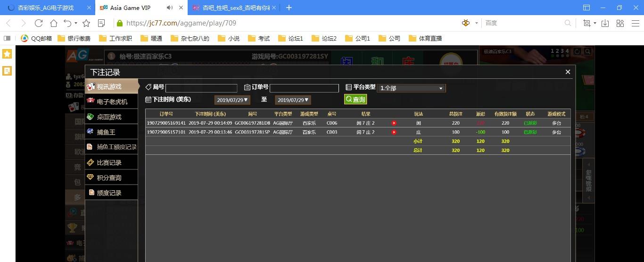Reload the page with the refresh icon

39,23
